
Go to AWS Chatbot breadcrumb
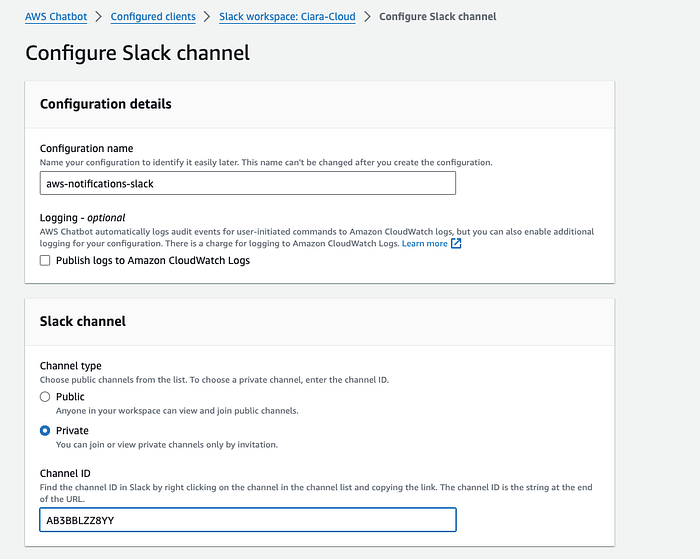pyautogui.click(x=56, y=17)
